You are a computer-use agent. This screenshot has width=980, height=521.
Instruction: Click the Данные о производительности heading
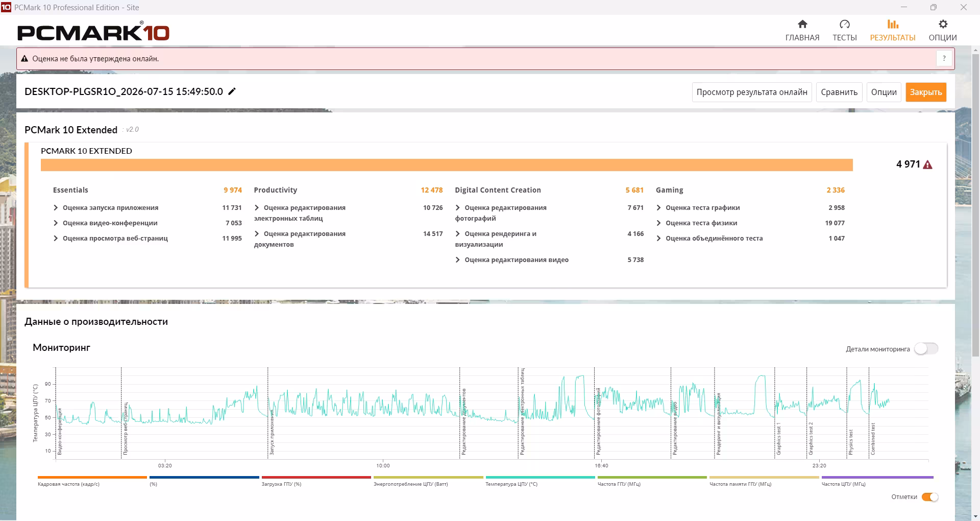96,321
